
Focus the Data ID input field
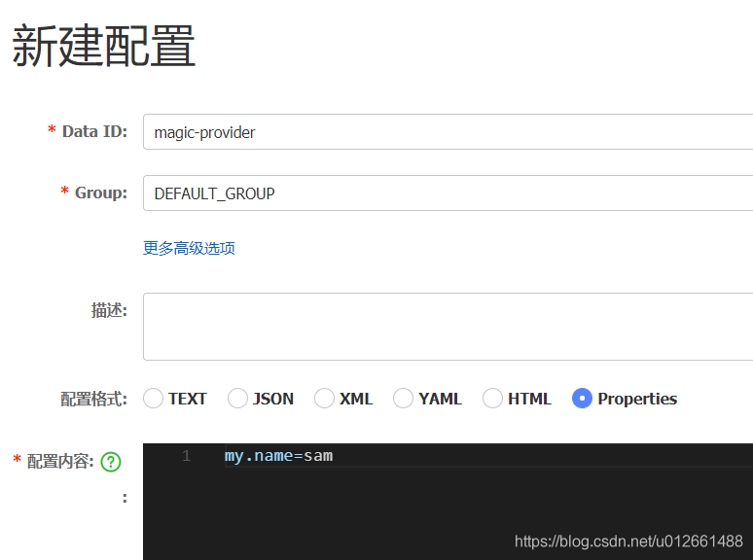pyautogui.click(x=448, y=132)
